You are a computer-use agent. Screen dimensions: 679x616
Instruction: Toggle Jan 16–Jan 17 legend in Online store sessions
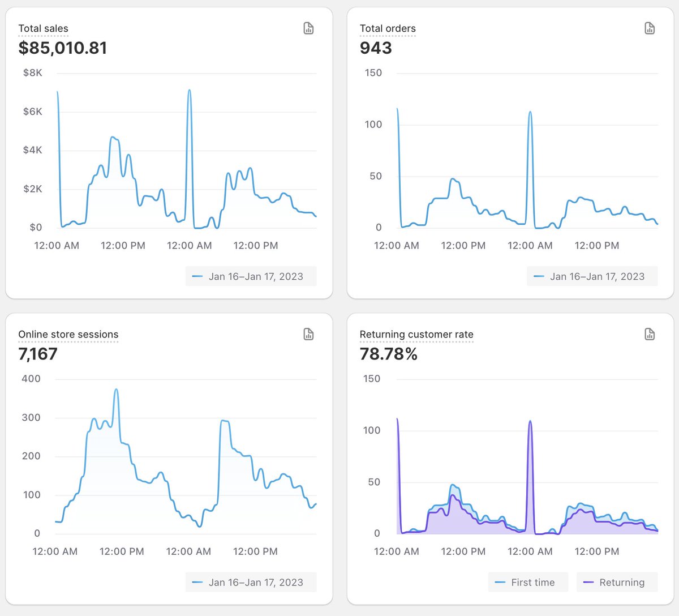pos(251,582)
